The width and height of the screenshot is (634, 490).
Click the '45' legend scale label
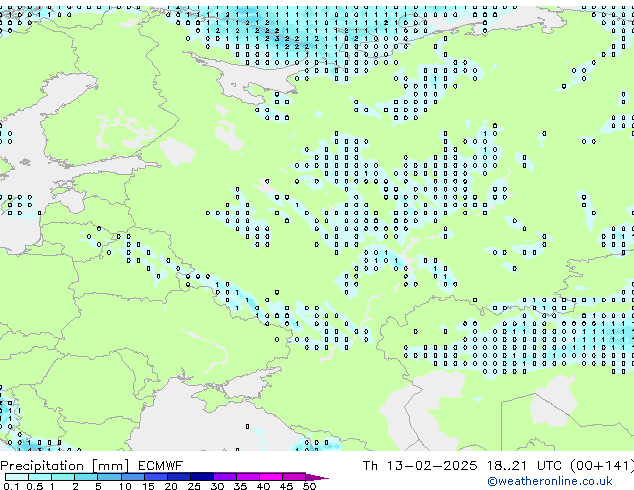(286, 486)
